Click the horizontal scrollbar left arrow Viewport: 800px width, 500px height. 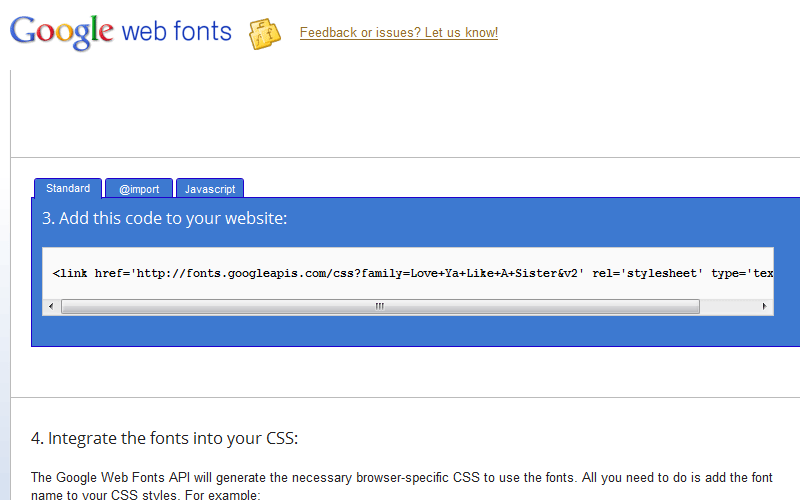point(51,306)
